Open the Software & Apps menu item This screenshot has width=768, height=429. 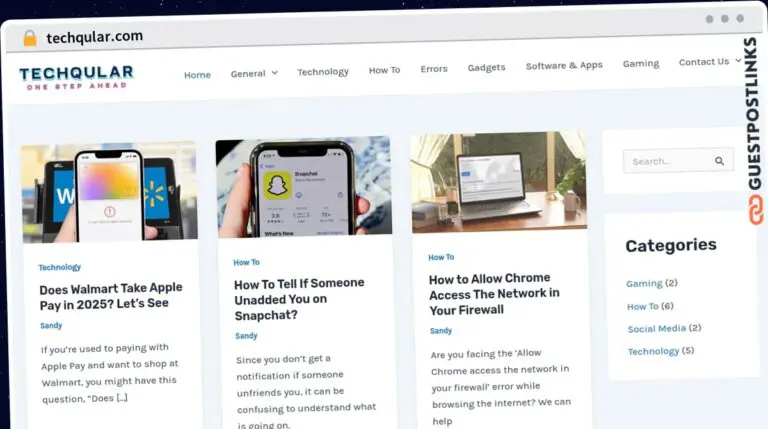tap(564, 65)
